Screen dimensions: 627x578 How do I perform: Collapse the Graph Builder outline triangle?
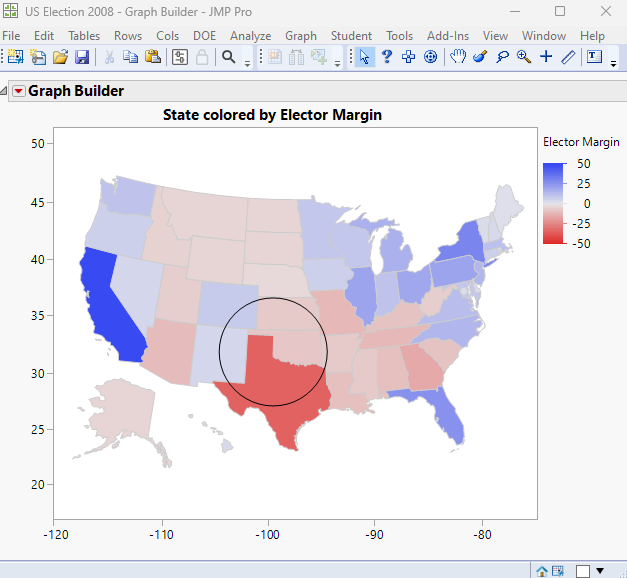point(5,91)
